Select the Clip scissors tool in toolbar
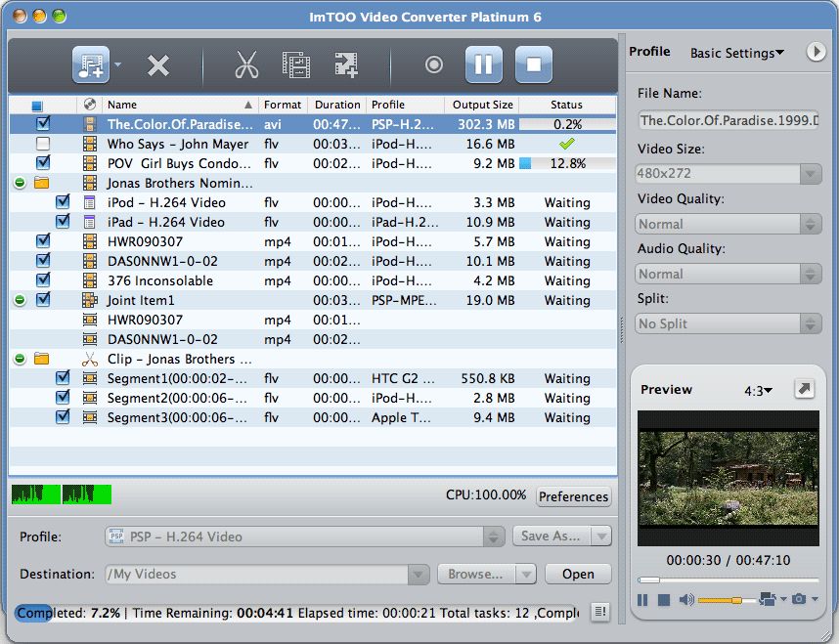 [x=246, y=64]
